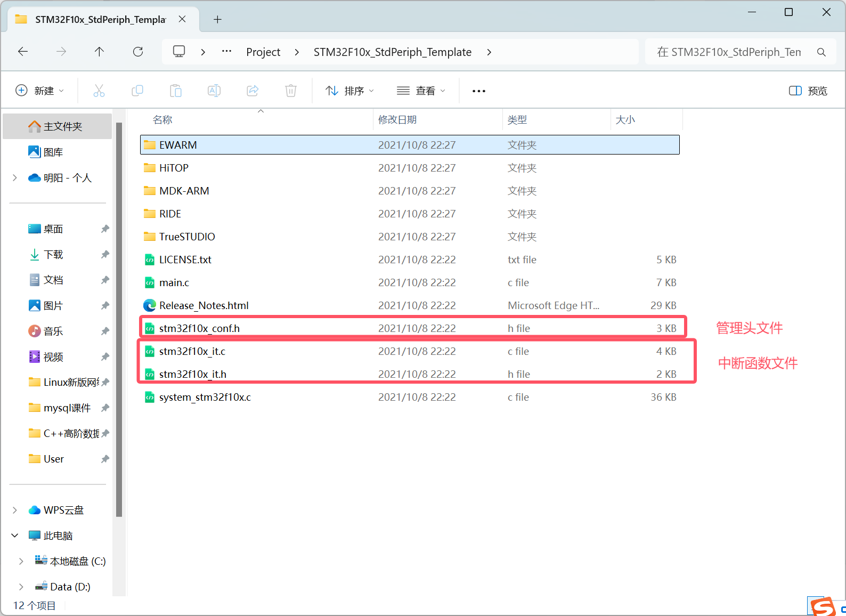Select system_stm32f10x.c file

(x=410, y=397)
